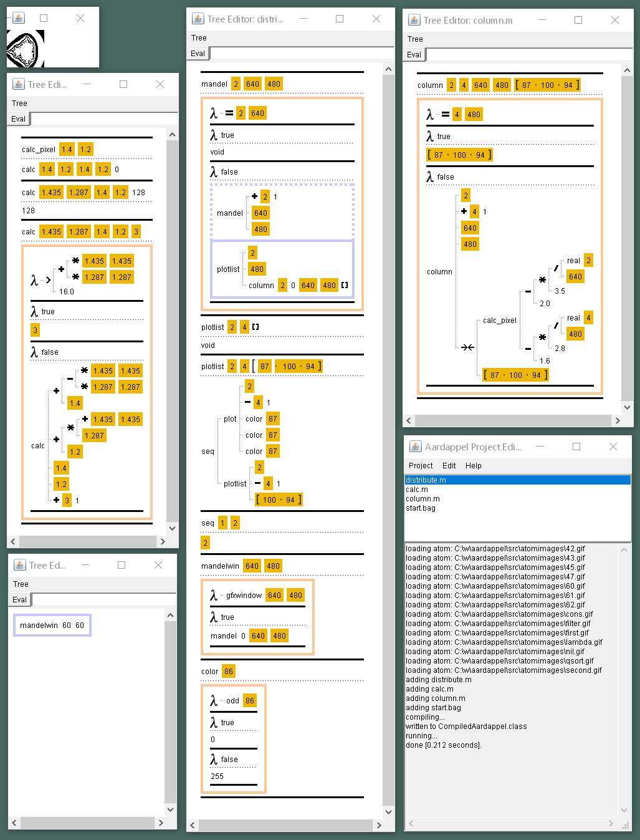Click the orange 86 value next to color
Screen dimensions: 640x840
point(229,672)
